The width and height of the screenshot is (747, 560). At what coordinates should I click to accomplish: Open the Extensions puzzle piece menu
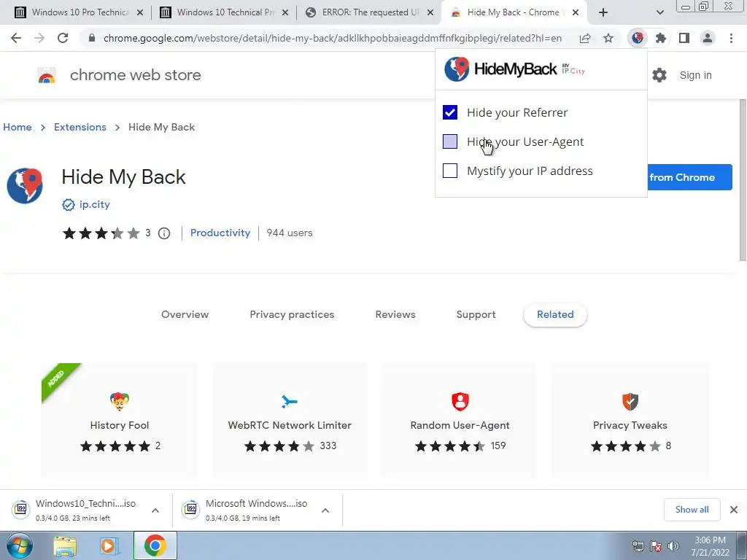point(661,38)
